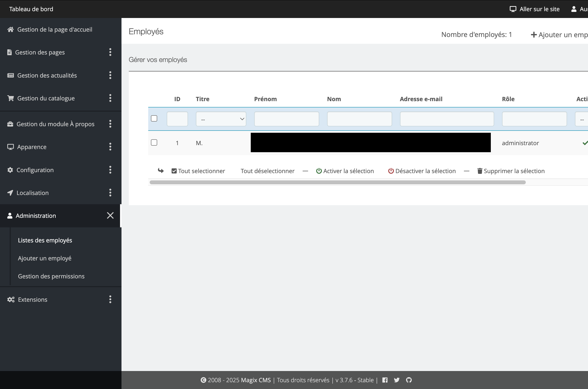Click the gear icon next to Configuration
The height and width of the screenshot is (389, 588).
10,170
